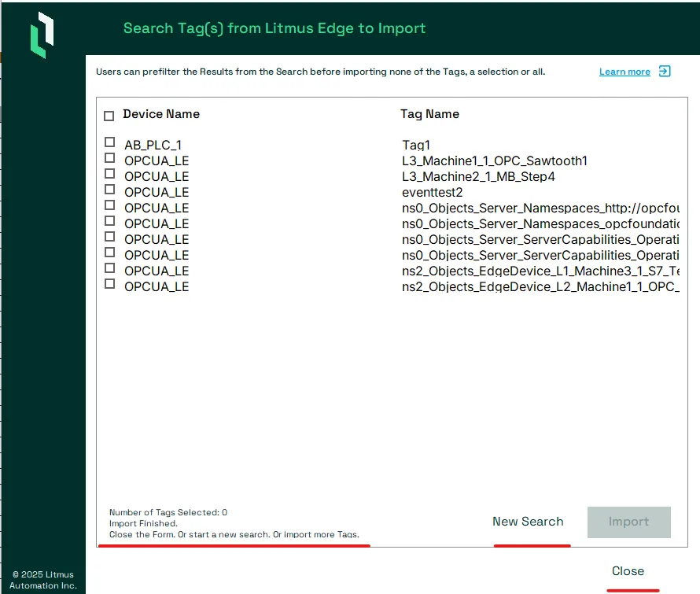Viewport: 700px width, 594px height.
Task: Check the L3_Machine1_1_OPC_Sawtooth1 row checkbox
Action: click(109, 157)
